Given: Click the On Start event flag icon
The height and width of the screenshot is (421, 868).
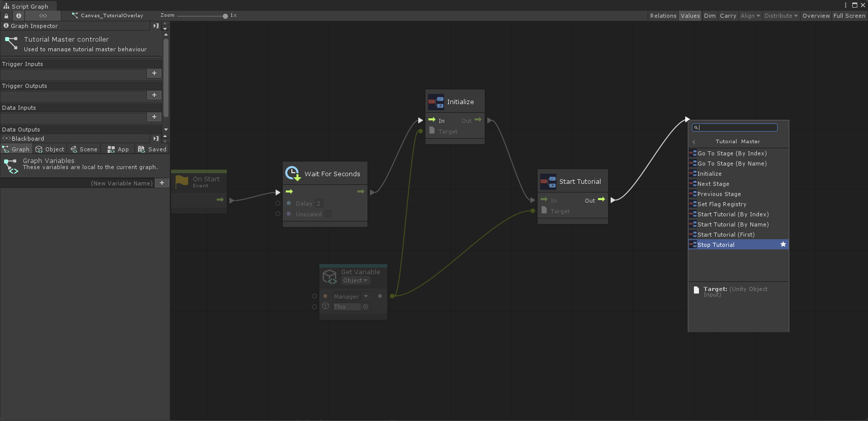Looking at the screenshot, I should click(182, 181).
